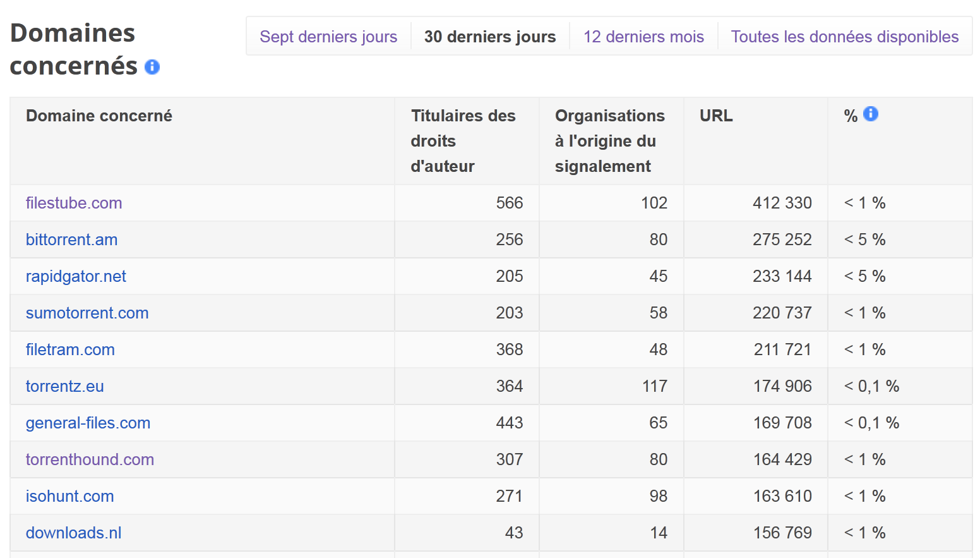980x558 pixels.
Task: Click organisations value 48 in filetram.com row
Action: click(x=659, y=349)
